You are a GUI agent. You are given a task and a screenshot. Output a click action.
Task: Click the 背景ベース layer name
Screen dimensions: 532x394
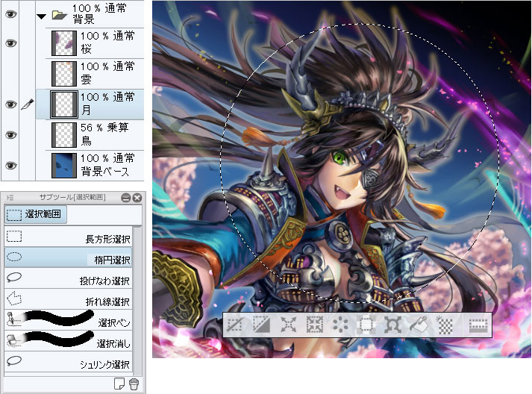click(x=105, y=172)
